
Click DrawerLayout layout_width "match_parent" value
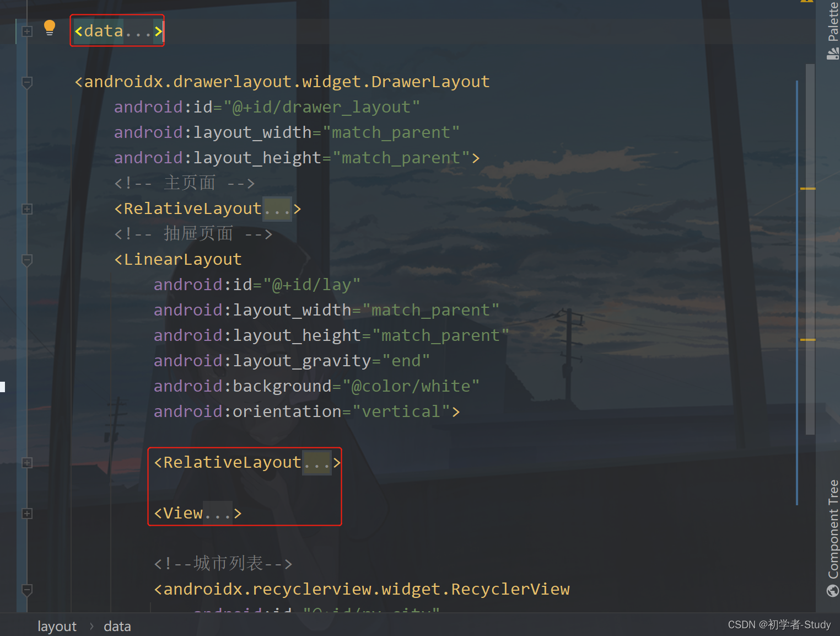click(x=391, y=132)
